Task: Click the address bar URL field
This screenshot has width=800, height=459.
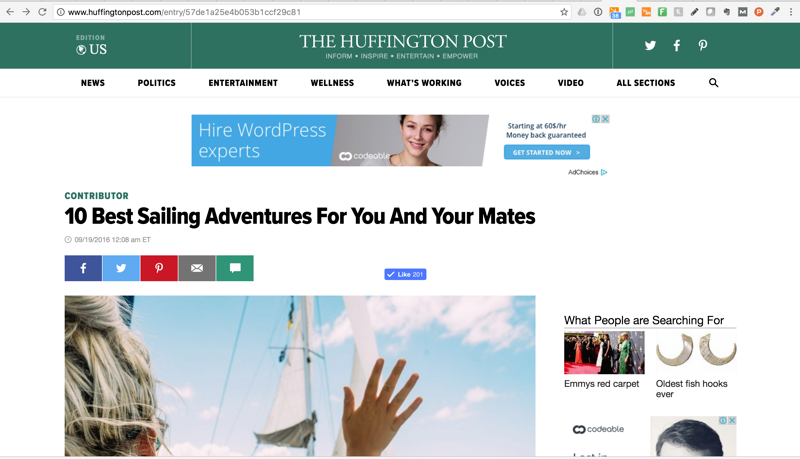Action: [x=311, y=12]
